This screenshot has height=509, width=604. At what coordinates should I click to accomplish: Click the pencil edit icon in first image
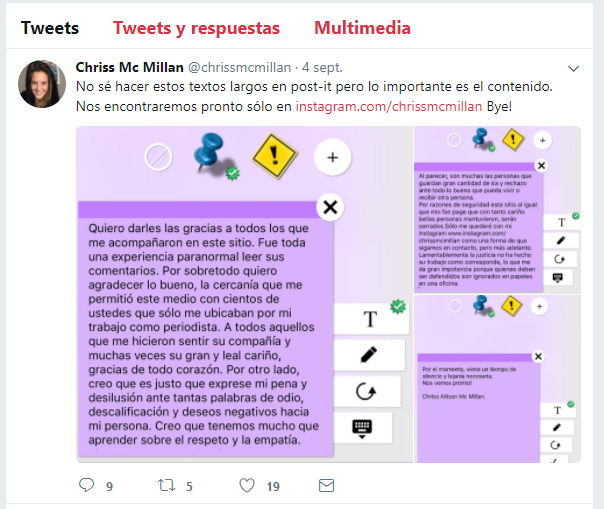pos(369,355)
